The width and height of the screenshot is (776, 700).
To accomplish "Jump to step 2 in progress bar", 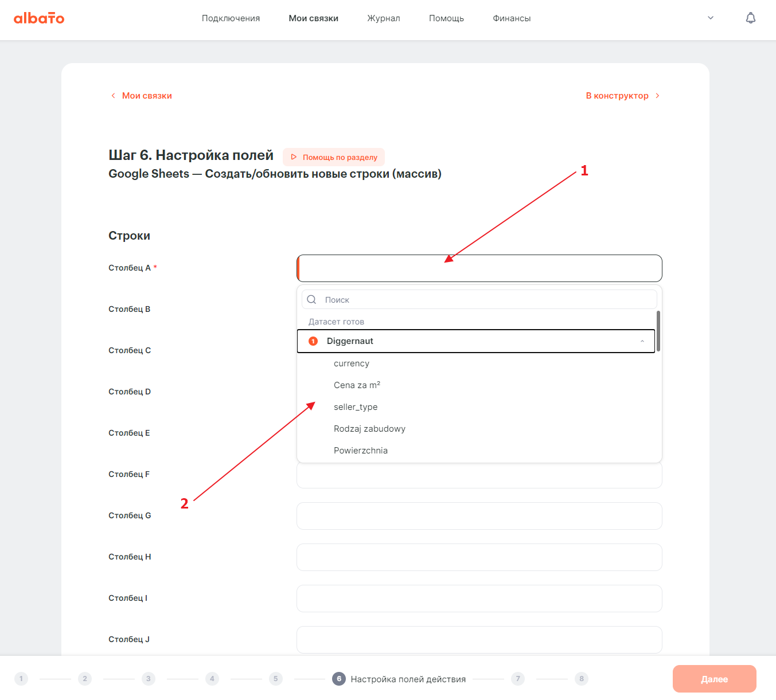I will [85, 679].
